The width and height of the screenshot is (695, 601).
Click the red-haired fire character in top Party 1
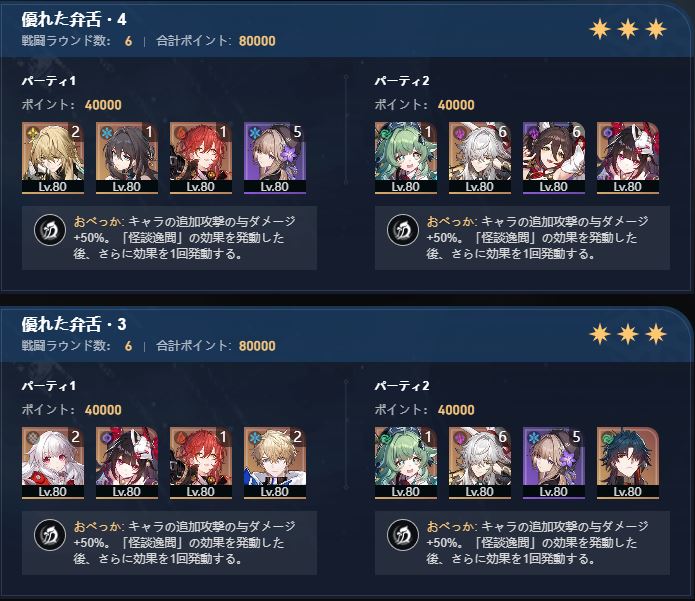(201, 158)
